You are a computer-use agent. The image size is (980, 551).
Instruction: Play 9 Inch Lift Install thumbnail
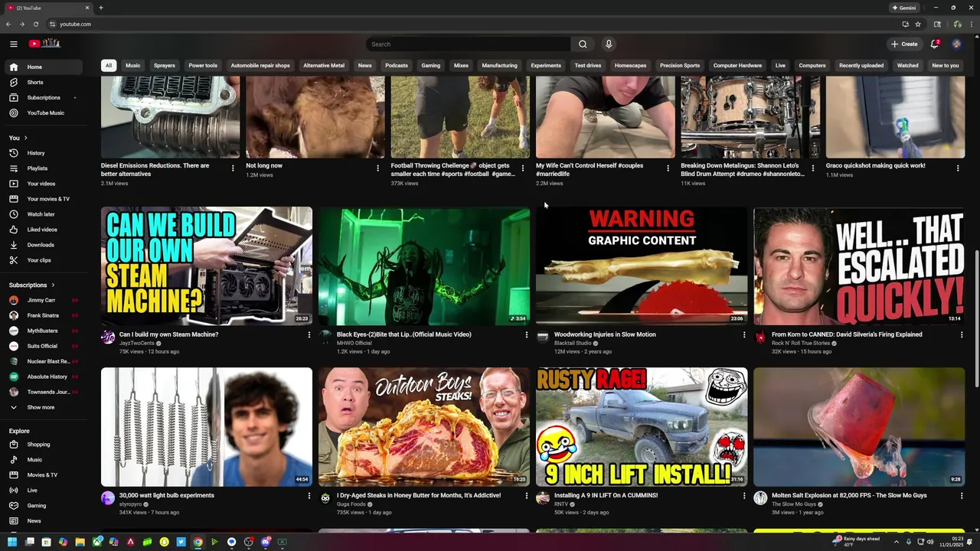coord(642,427)
